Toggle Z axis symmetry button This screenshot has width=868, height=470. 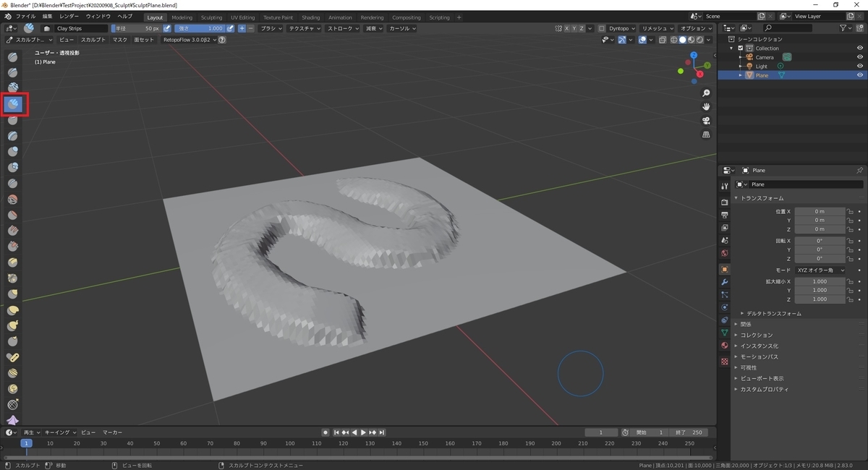tap(583, 28)
